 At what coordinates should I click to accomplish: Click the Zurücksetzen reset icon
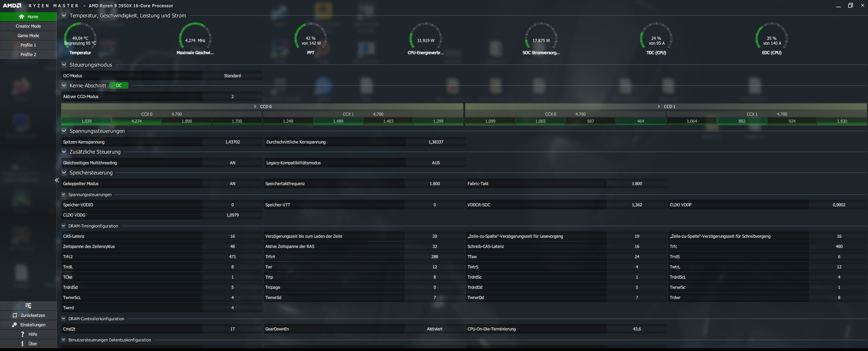(x=14, y=315)
